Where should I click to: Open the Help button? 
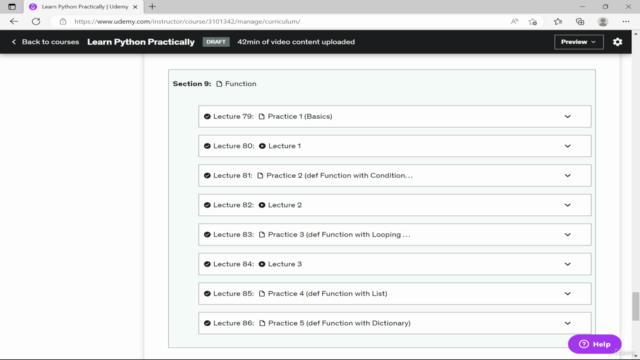click(594, 344)
